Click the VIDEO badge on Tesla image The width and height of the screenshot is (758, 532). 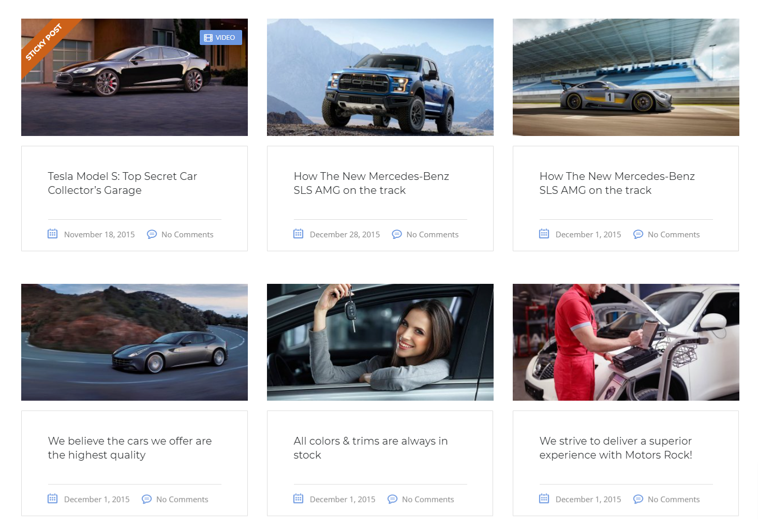tap(221, 38)
